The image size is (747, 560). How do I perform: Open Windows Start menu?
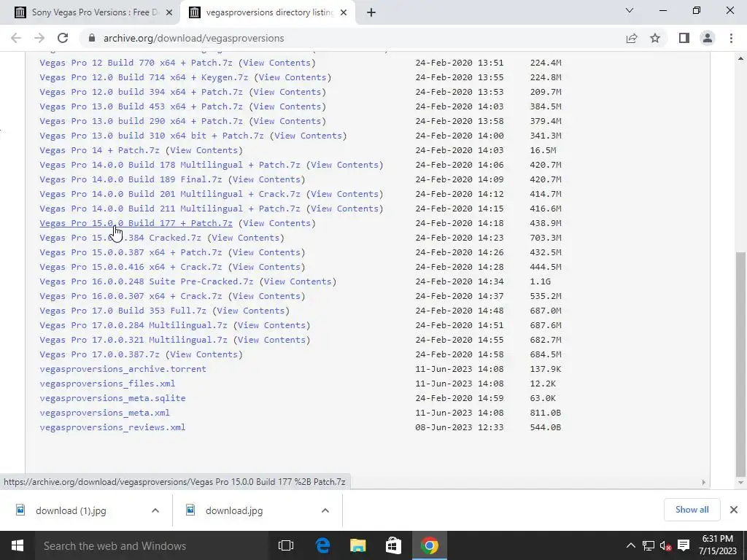[18, 545]
